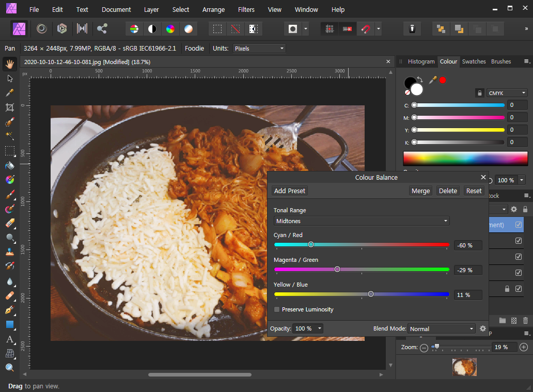Expand snapping options dropdown arrow

coord(379,29)
